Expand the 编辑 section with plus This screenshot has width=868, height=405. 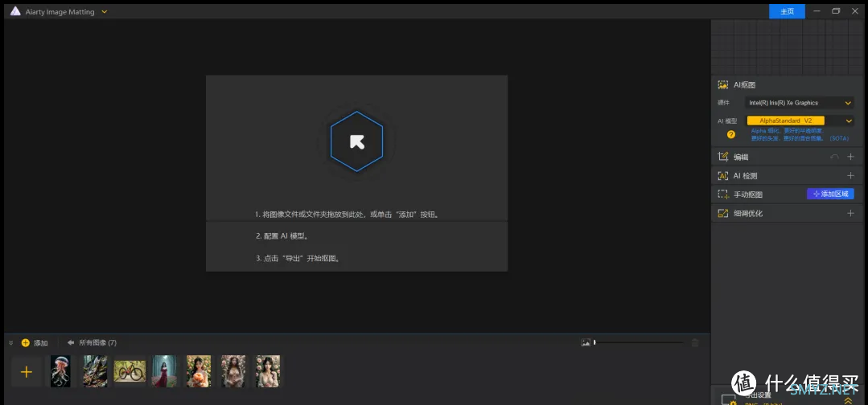[851, 157]
